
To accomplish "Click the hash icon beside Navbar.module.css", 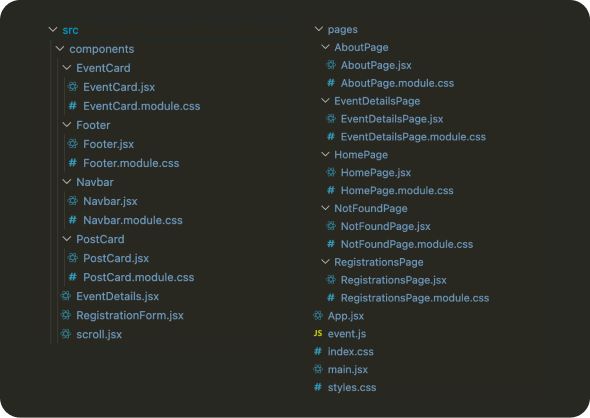I will (73, 220).
